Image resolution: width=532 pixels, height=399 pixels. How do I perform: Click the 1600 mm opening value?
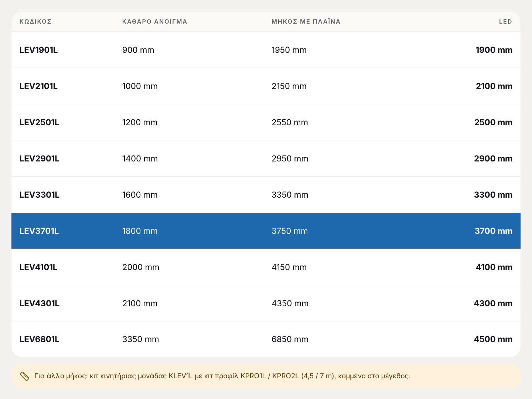pyautogui.click(x=140, y=195)
